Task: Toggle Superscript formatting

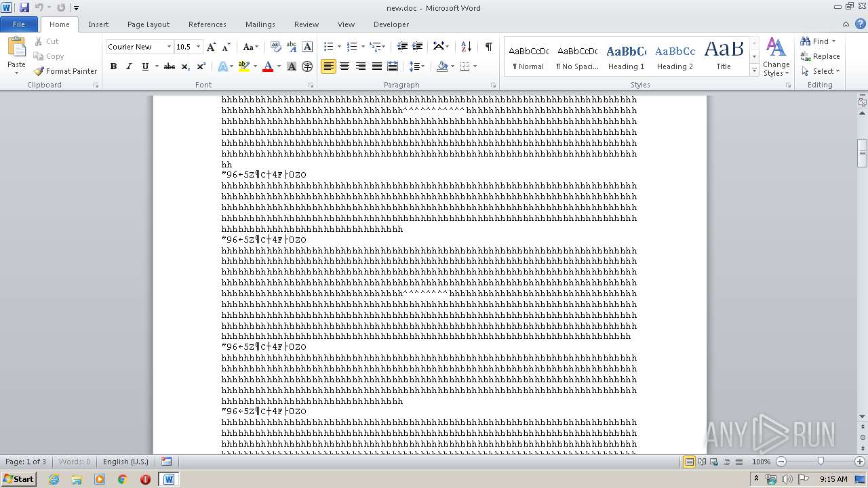Action: click(201, 66)
